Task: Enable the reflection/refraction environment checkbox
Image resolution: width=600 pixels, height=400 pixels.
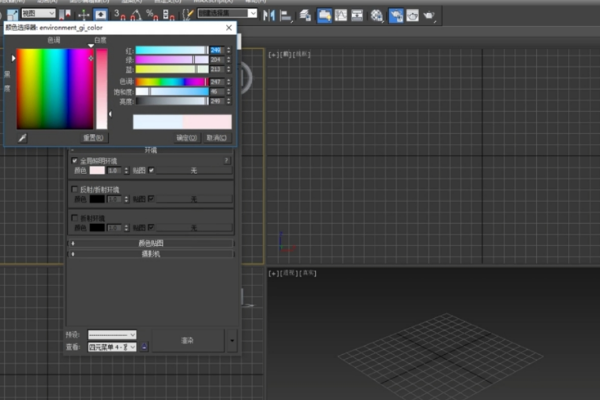Action: (75, 189)
